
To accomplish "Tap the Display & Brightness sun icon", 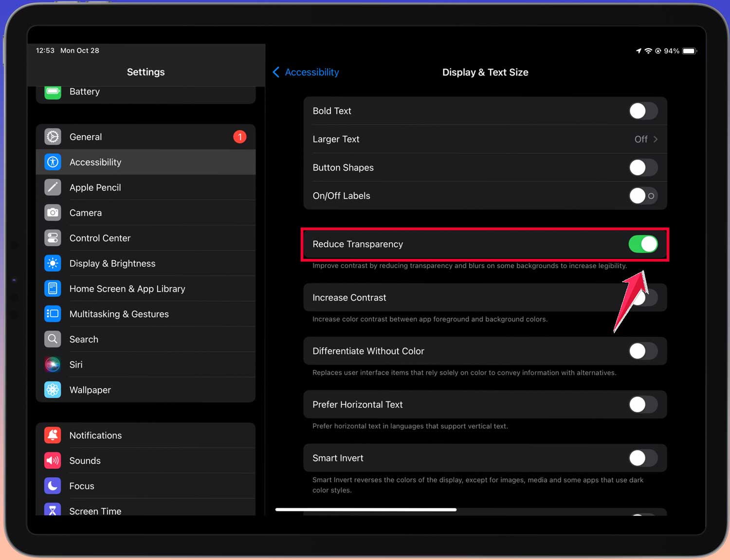I will coord(53,263).
